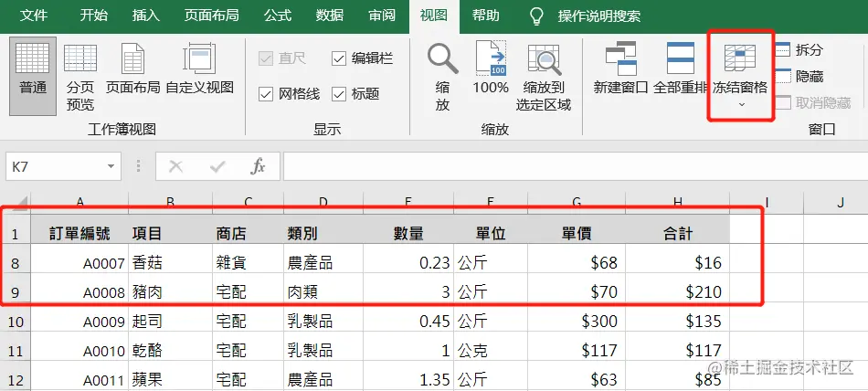Hide the window with 隐藏

point(799,77)
